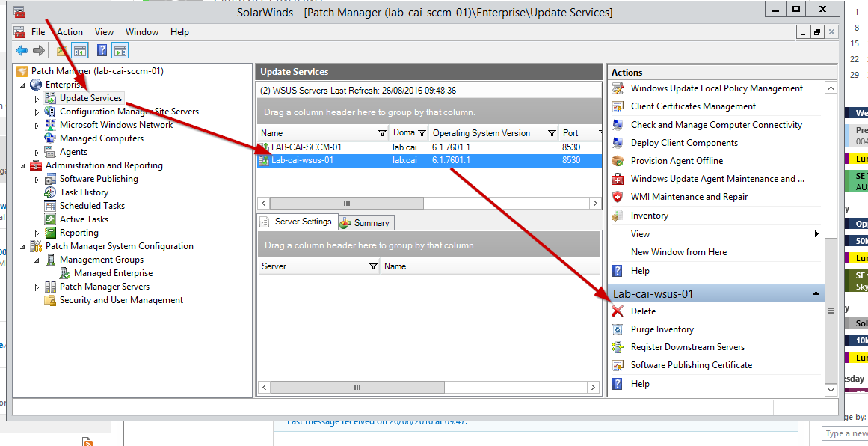Open the filter on the Doma column
The image size is (868, 446).
coord(422,133)
